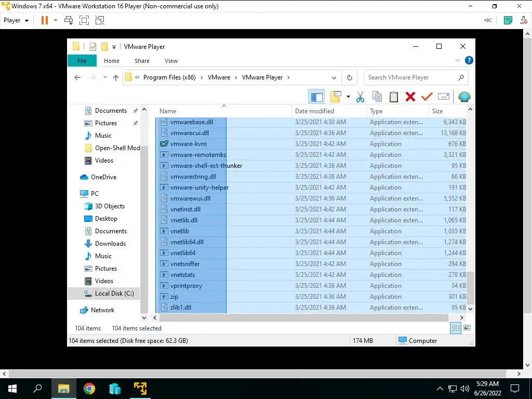Open recent locations dropdown arrow

(105, 78)
